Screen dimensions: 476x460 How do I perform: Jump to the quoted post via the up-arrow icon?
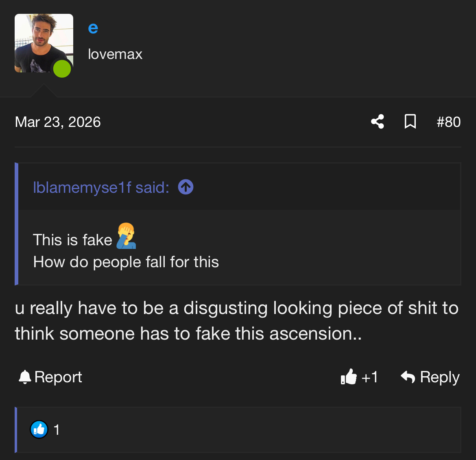(x=186, y=187)
